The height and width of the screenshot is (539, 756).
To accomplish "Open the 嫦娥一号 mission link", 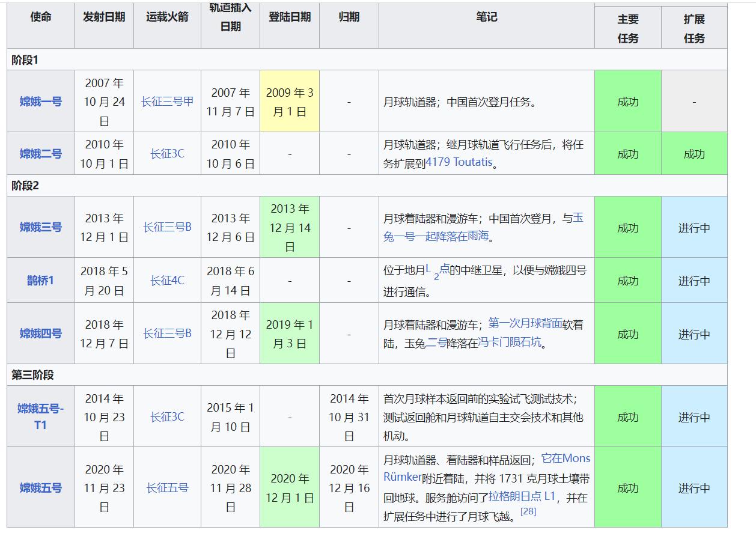I will pos(40,102).
